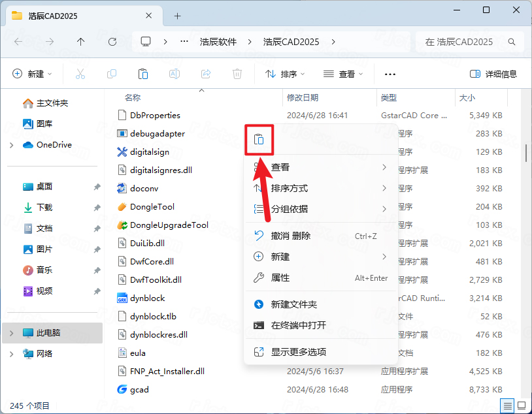Open a new tab with plus button
Viewport: 532px width, 414px height.
pyautogui.click(x=177, y=16)
